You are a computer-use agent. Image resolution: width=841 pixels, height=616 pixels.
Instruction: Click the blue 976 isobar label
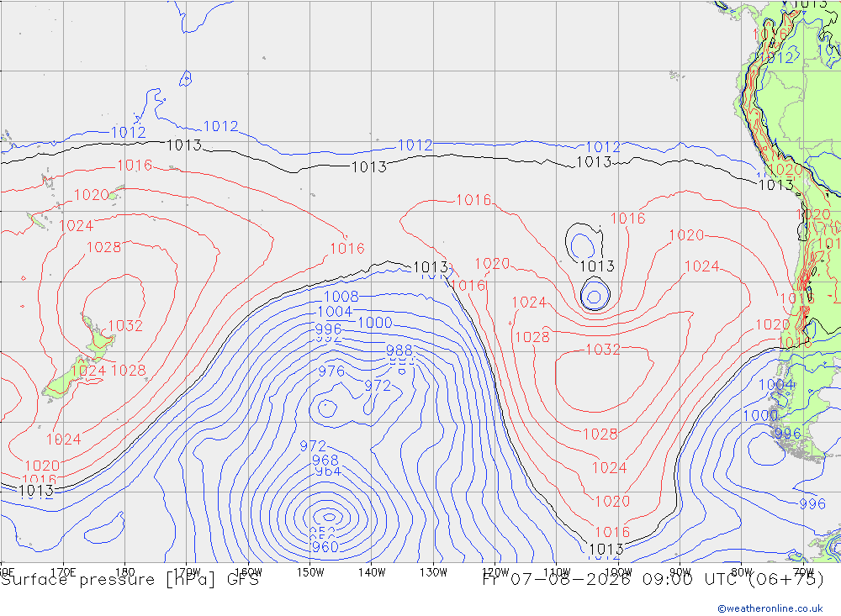tap(331, 371)
